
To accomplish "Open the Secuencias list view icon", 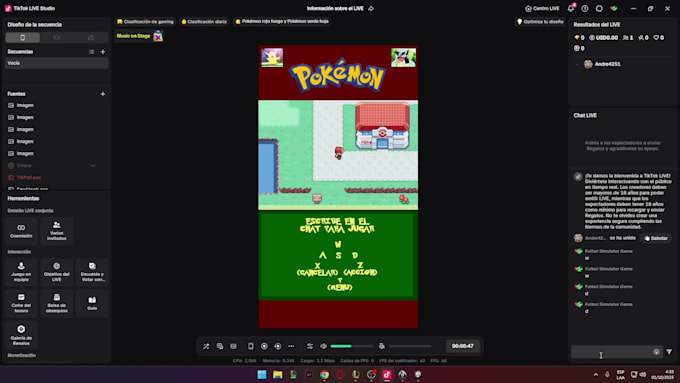I will tap(92, 52).
